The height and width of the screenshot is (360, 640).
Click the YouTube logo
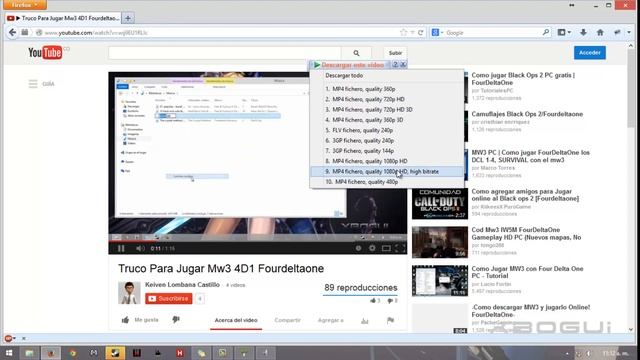tap(45, 52)
